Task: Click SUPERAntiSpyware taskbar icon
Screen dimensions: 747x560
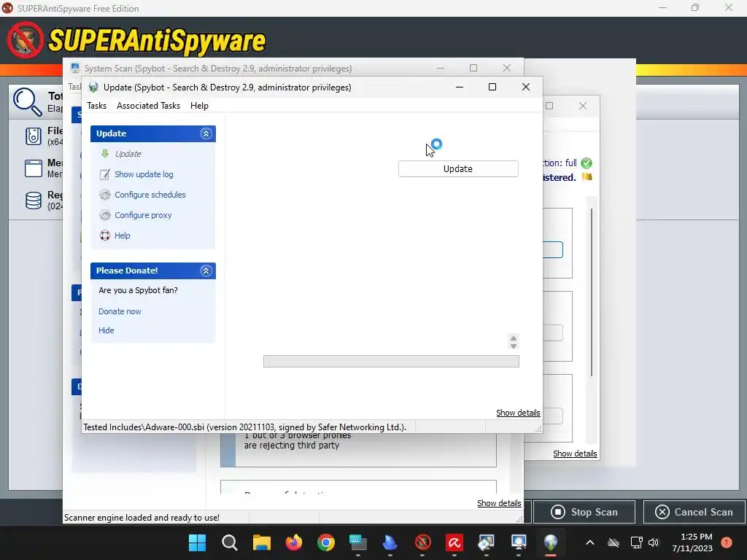Action: (x=422, y=542)
